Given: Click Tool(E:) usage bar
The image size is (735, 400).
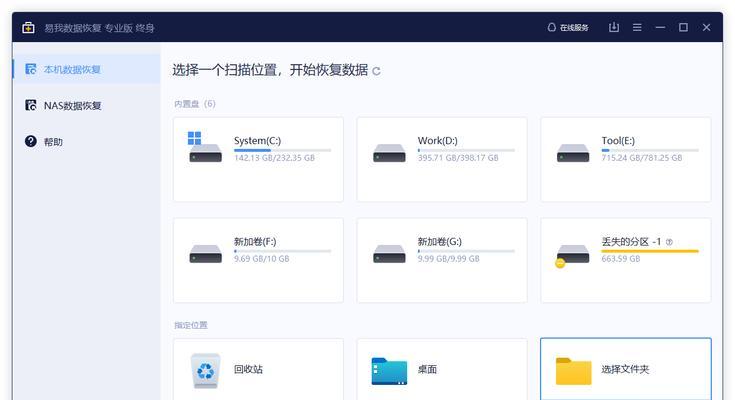Looking at the screenshot, I should coord(650,150).
